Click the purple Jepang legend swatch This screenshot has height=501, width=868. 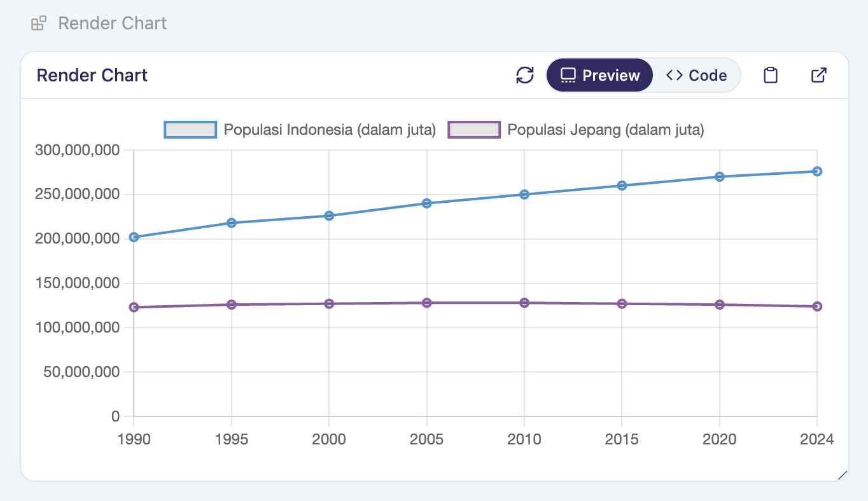click(x=474, y=130)
